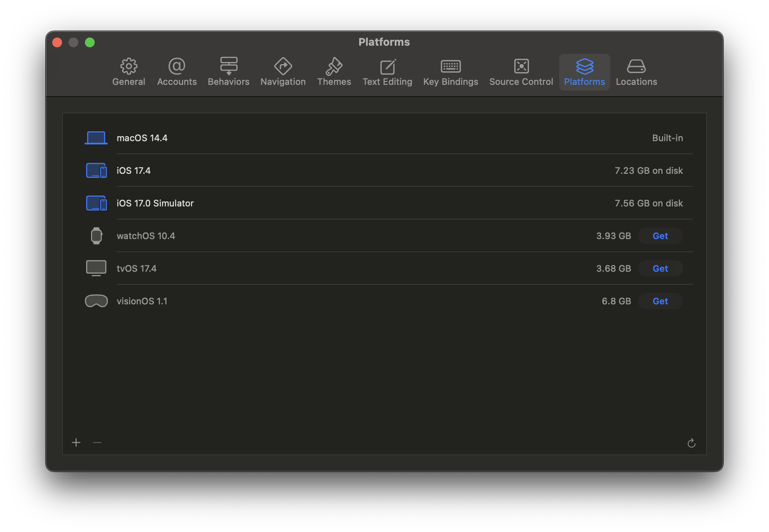The height and width of the screenshot is (532, 769).
Task: Get the tvOS 17.4 platform
Action: coord(660,268)
